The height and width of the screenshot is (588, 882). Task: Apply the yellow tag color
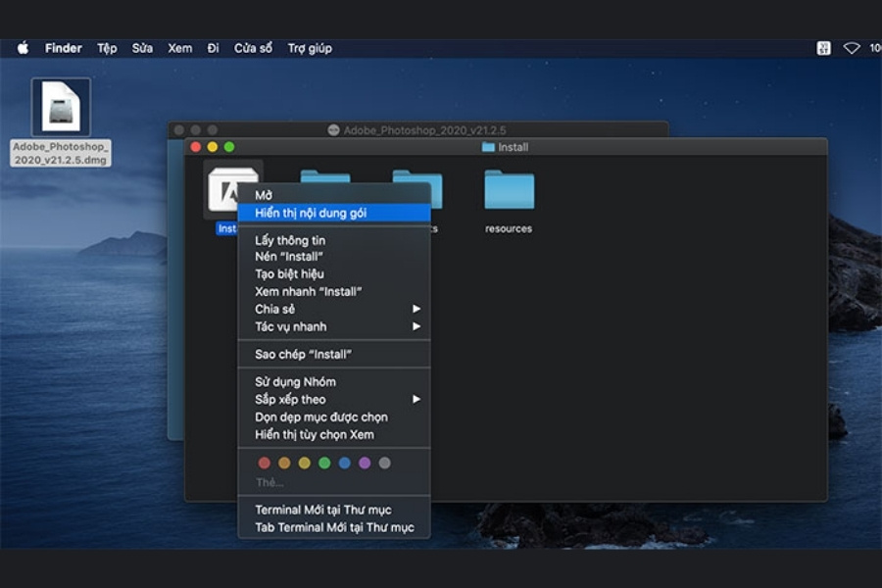305,464
